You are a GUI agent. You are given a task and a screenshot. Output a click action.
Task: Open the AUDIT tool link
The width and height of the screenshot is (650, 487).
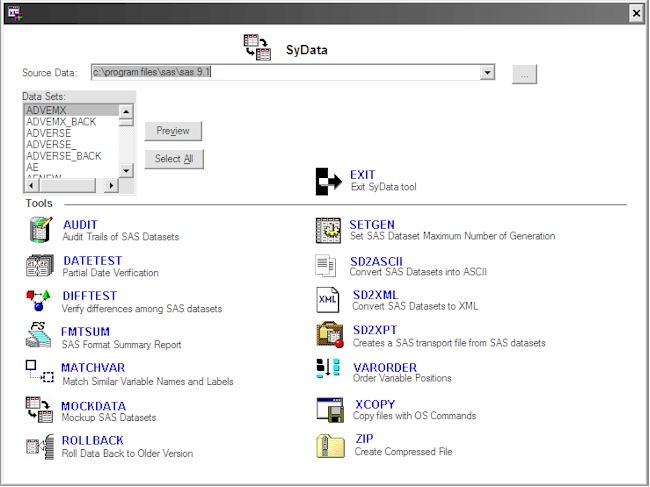click(80, 225)
